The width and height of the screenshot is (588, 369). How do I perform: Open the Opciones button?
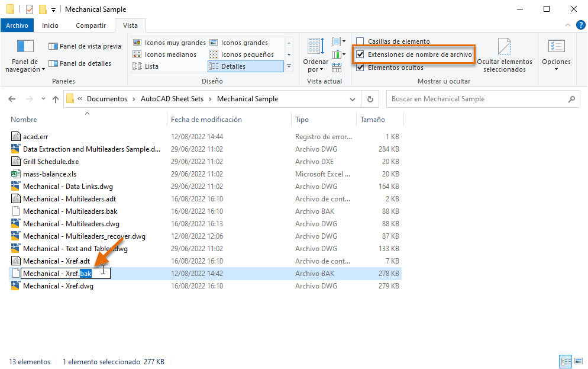[556, 55]
